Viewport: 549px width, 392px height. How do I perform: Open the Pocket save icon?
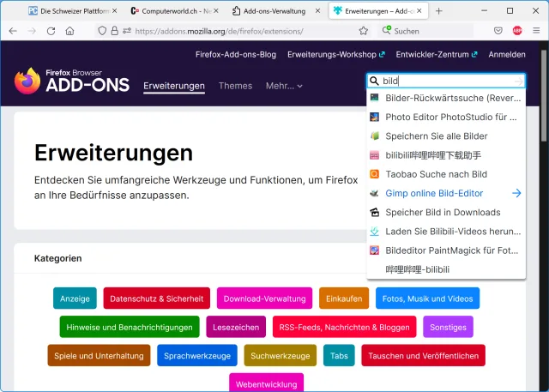[x=498, y=31]
